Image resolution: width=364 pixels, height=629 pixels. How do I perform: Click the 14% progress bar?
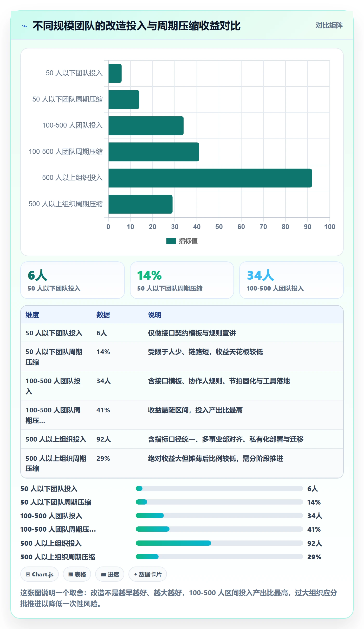tap(219, 502)
